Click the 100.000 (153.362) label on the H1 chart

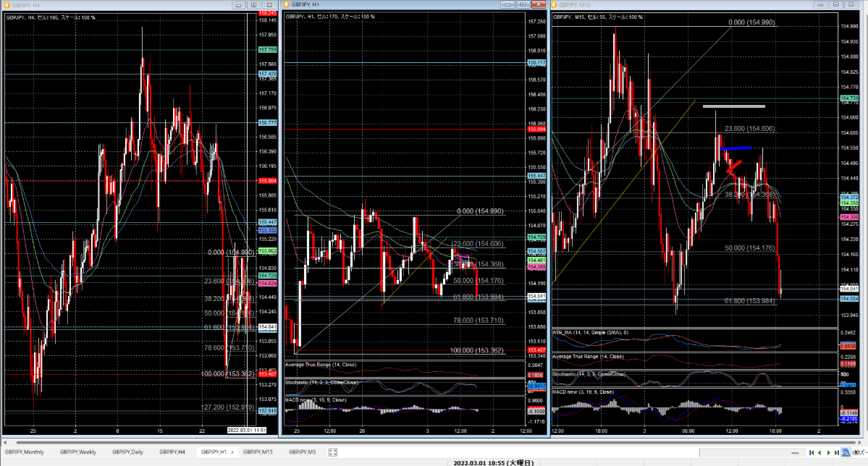(476, 350)
